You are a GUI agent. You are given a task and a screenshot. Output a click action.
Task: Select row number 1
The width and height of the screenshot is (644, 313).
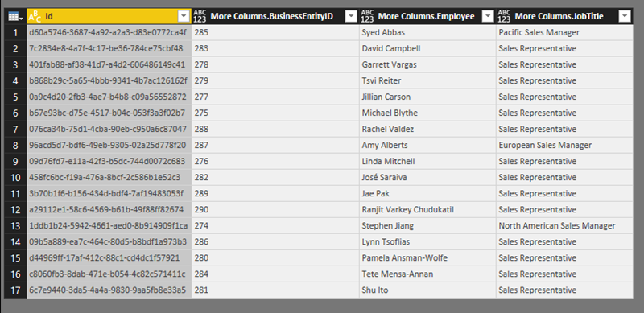click(15, 32)
